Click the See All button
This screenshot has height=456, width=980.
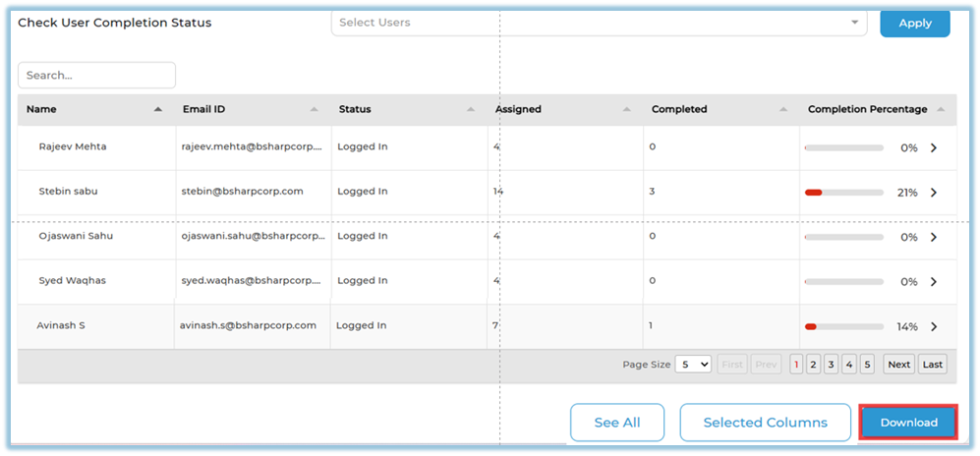click(617, 423)
